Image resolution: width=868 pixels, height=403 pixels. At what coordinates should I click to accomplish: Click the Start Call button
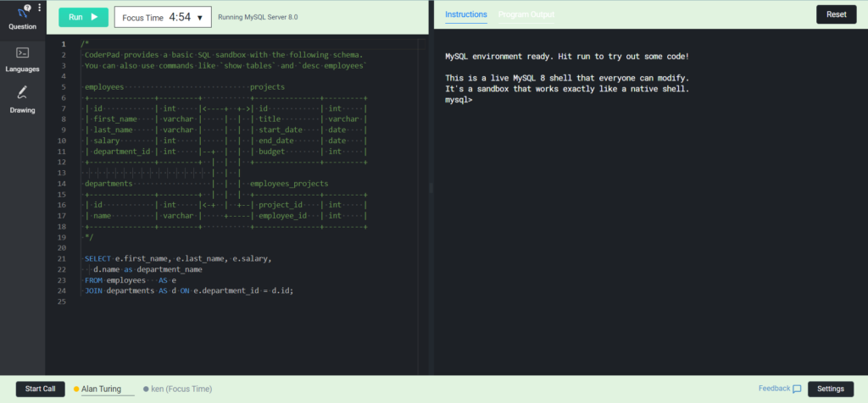click(41, 389)
